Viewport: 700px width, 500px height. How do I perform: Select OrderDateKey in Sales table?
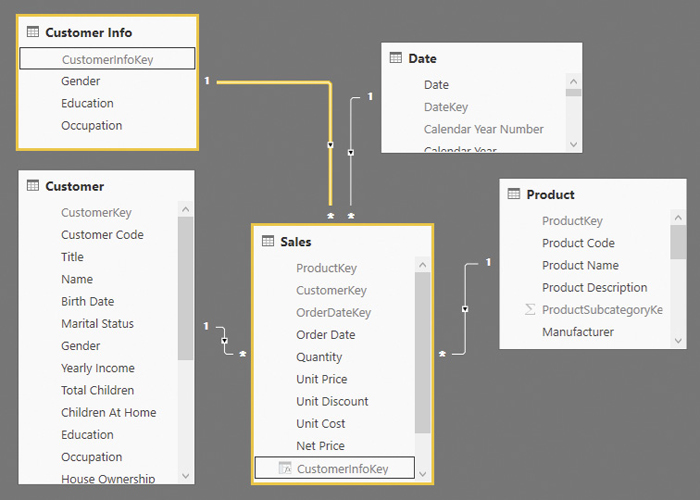[334, 312]
